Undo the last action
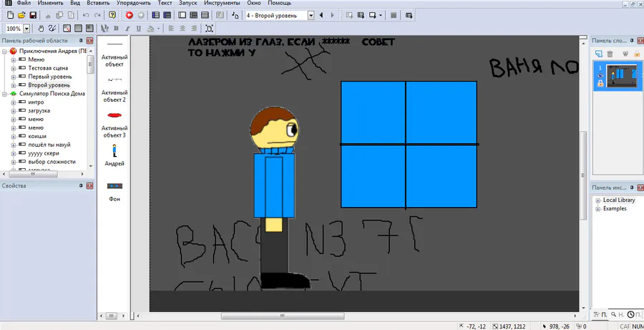 pos(86,15)
